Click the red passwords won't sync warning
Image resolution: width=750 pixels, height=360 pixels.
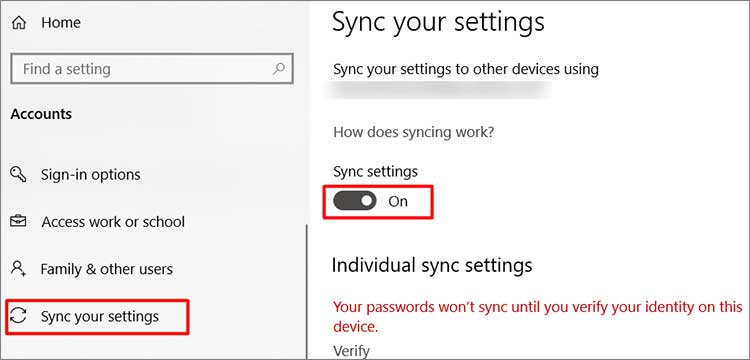pos(538,316)
